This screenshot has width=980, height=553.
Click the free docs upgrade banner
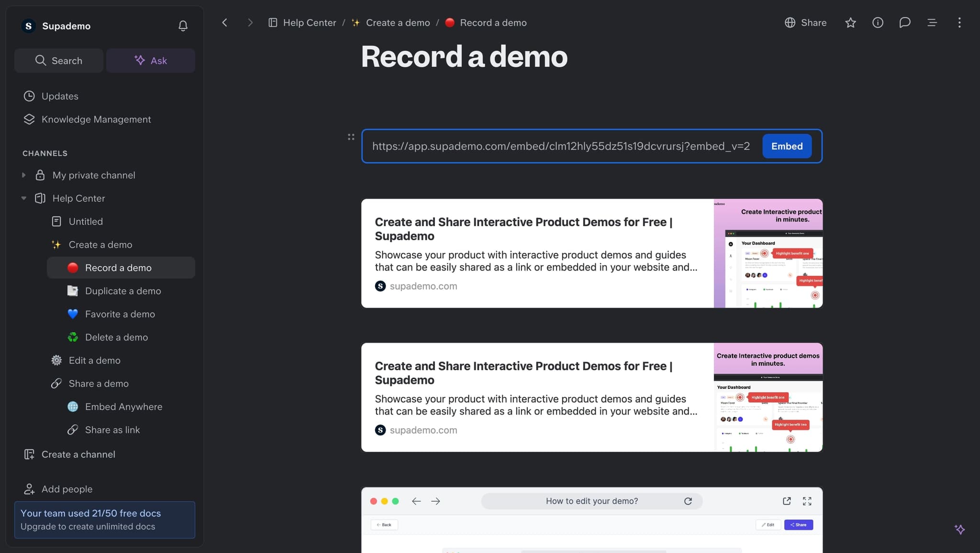104,519
